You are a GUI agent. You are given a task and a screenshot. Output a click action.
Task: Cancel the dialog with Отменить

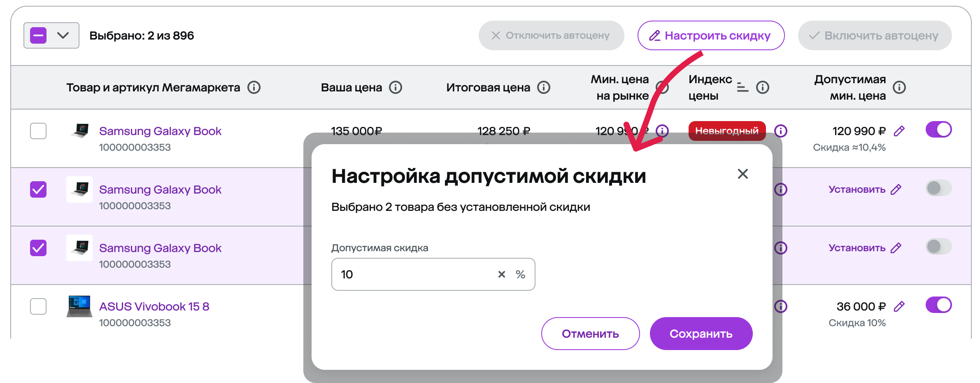[x=590, y=334]
